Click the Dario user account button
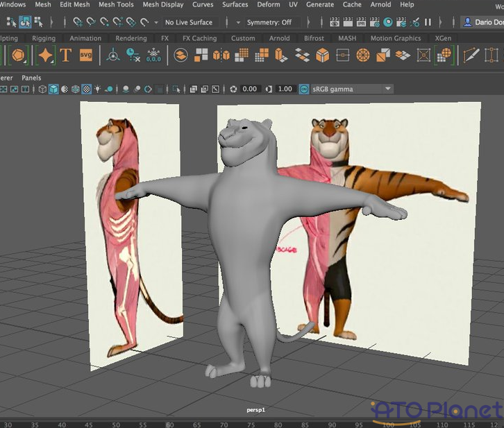This screenshot has height=428, width=504. (482, 22)
